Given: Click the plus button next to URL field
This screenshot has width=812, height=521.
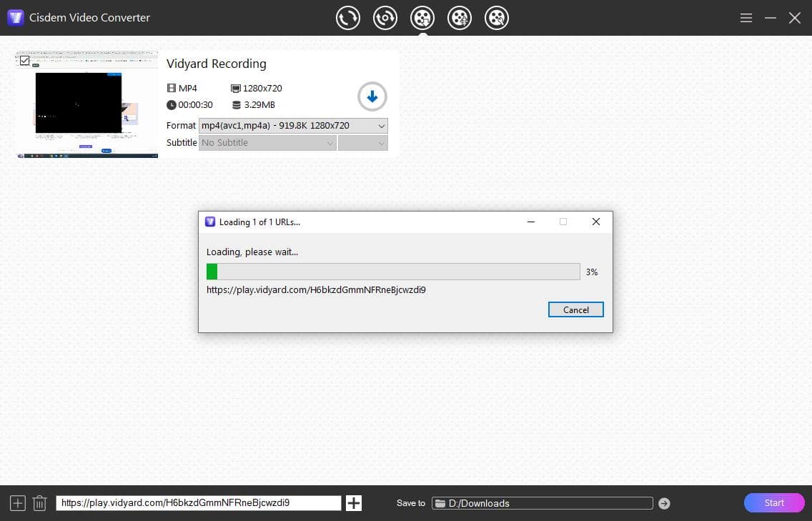Looking at the screenshot, I should pos(354,503).
